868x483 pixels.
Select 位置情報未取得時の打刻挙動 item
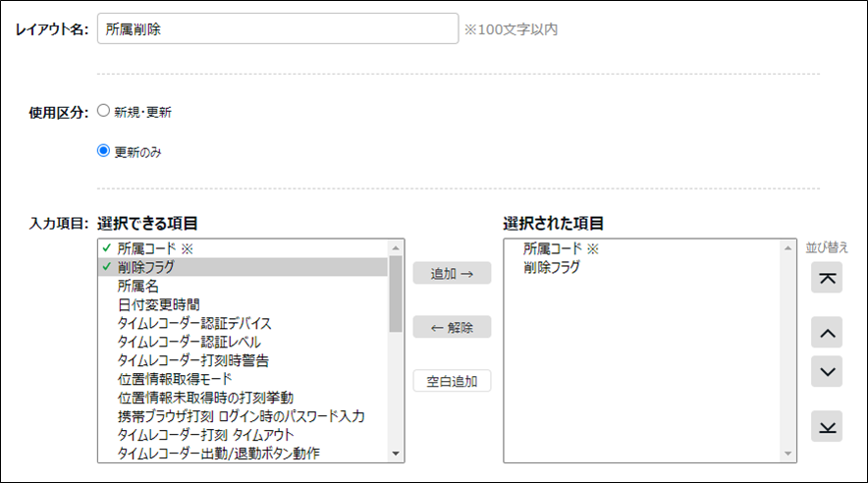244,398
